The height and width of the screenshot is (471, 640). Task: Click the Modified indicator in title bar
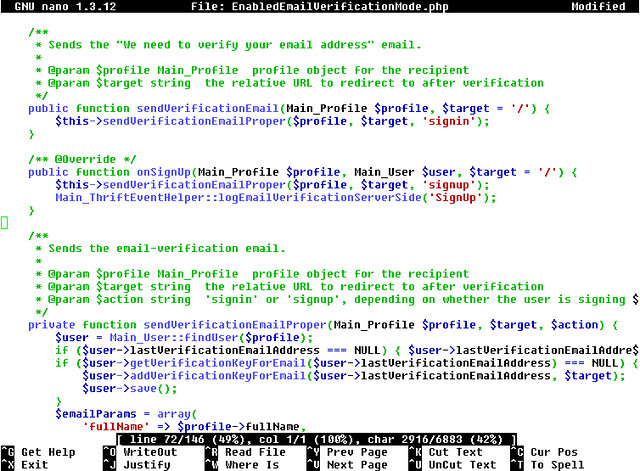pyautogui.click(x=598, y=7)
